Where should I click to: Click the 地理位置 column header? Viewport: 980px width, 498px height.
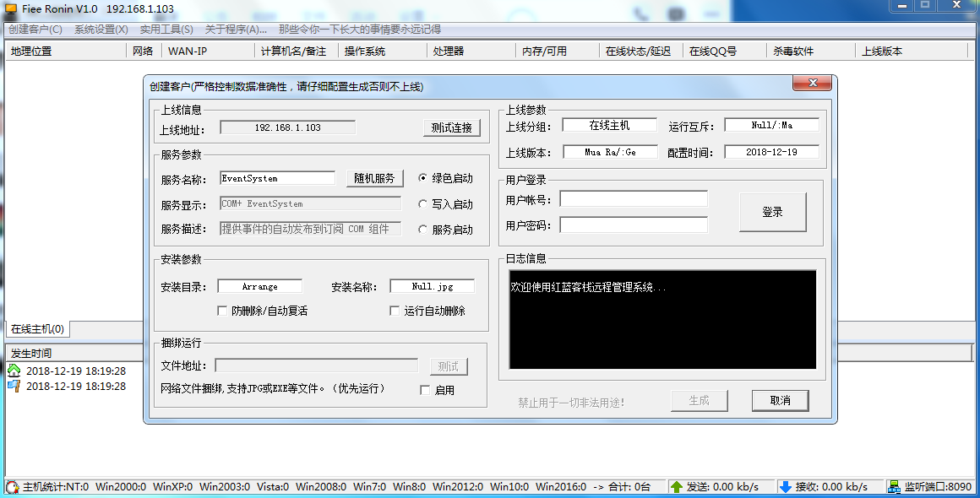coord(65,51)
